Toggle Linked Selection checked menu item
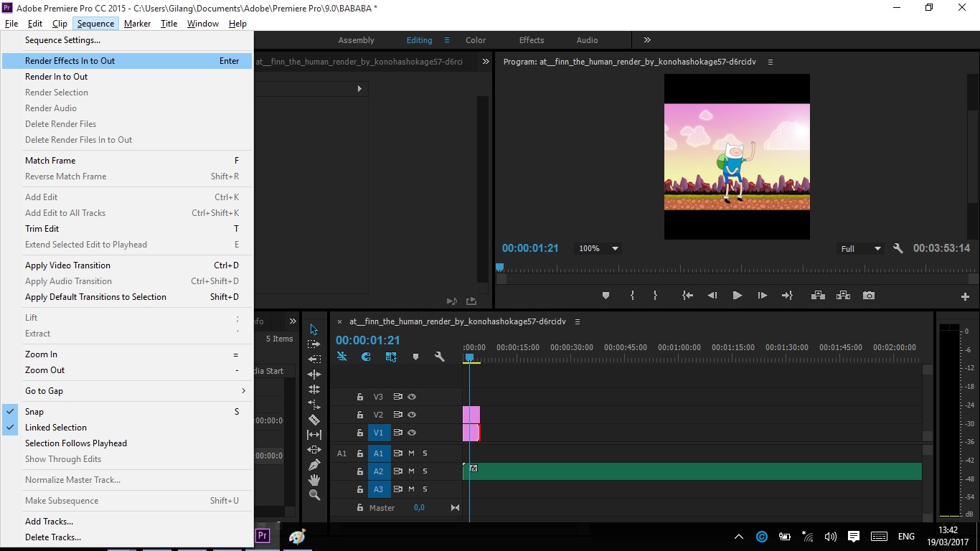The height and width of the screenshot is (551, 980). [127, 428]
